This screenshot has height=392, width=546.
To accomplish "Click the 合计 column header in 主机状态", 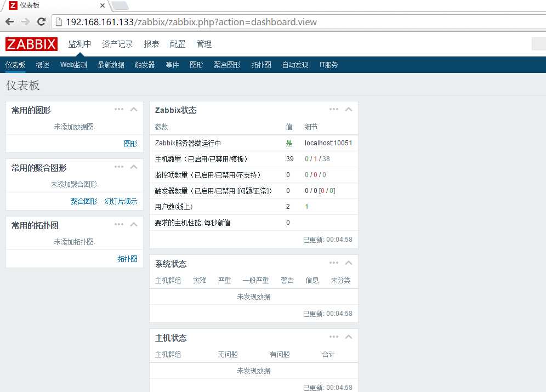I will point(328,354).
